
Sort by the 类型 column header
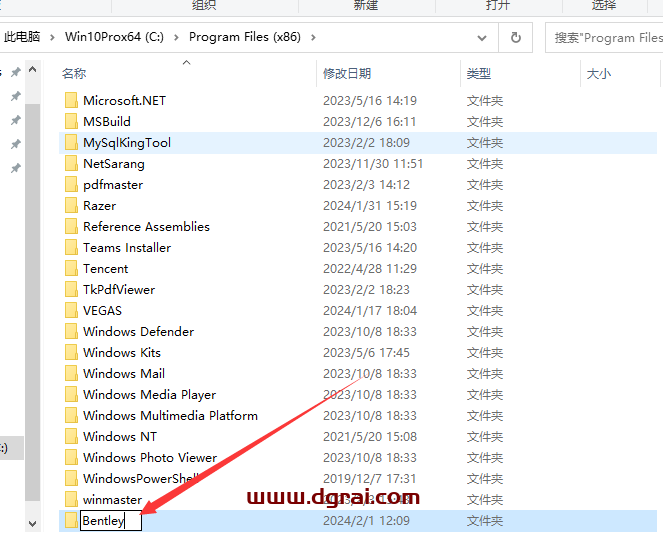click(x=479, y=74)
